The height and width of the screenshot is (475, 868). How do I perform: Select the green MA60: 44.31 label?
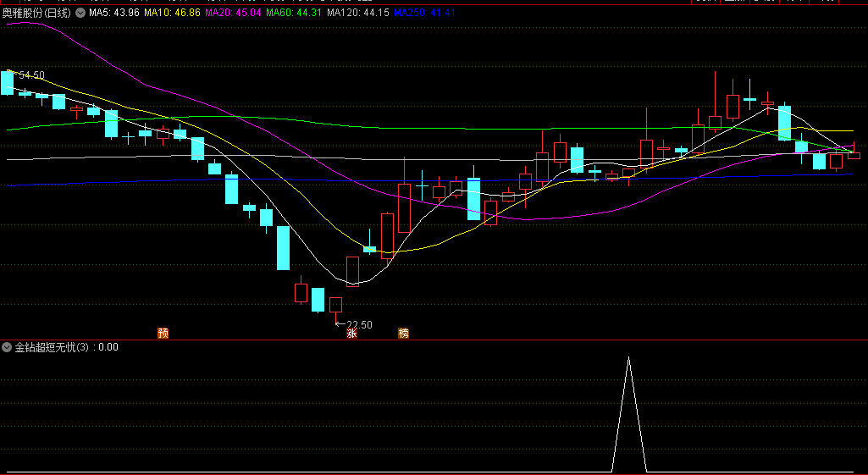(294, 13)
